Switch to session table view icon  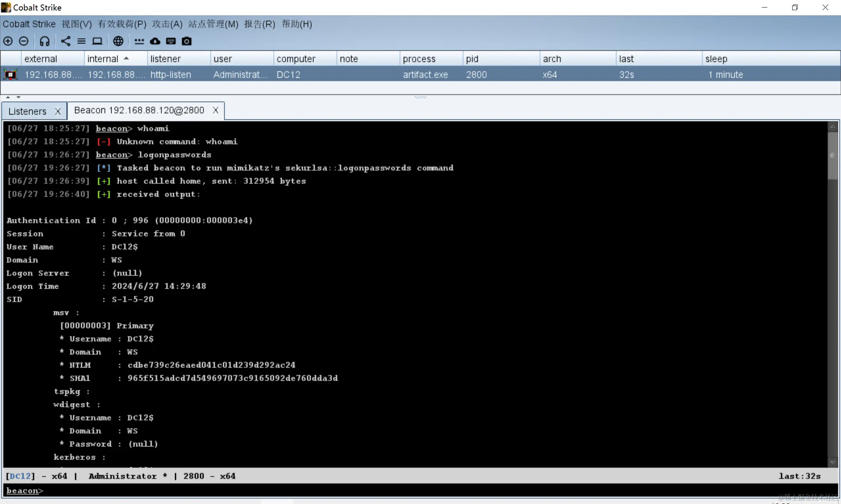[x=82, y=41]
